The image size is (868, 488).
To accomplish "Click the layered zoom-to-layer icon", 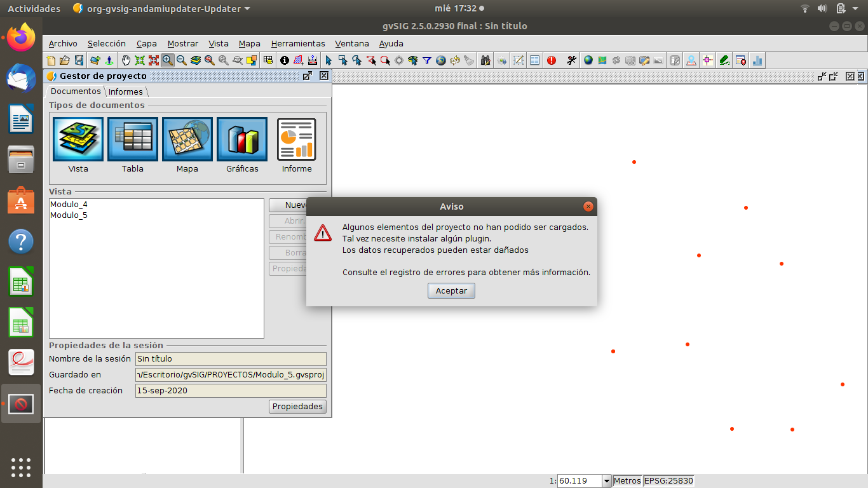I will pyautogui.click(x=196, y=60).
